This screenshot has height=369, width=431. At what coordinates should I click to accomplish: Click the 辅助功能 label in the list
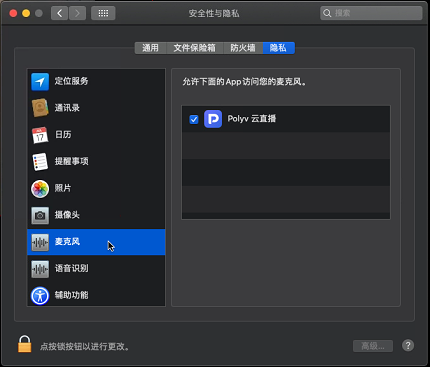71,295
